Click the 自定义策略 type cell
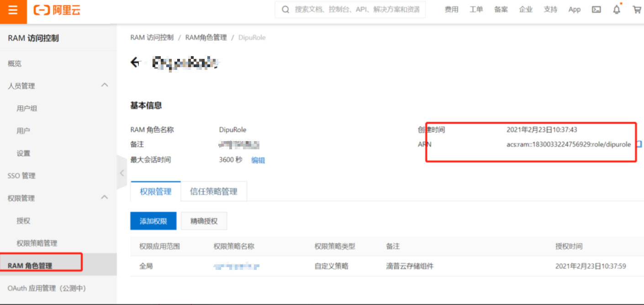 [x=331, y=266]
